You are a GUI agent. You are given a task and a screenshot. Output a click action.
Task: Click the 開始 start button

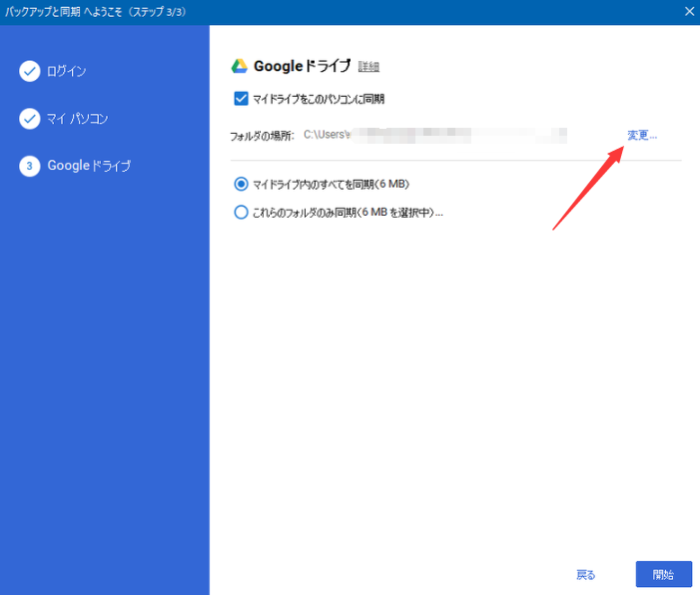(663, 574)
